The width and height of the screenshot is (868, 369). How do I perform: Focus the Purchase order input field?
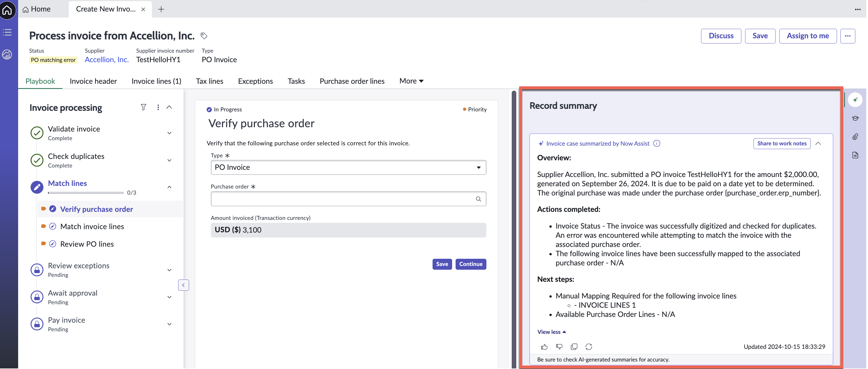pyautogui.click(x=349, y=199)
